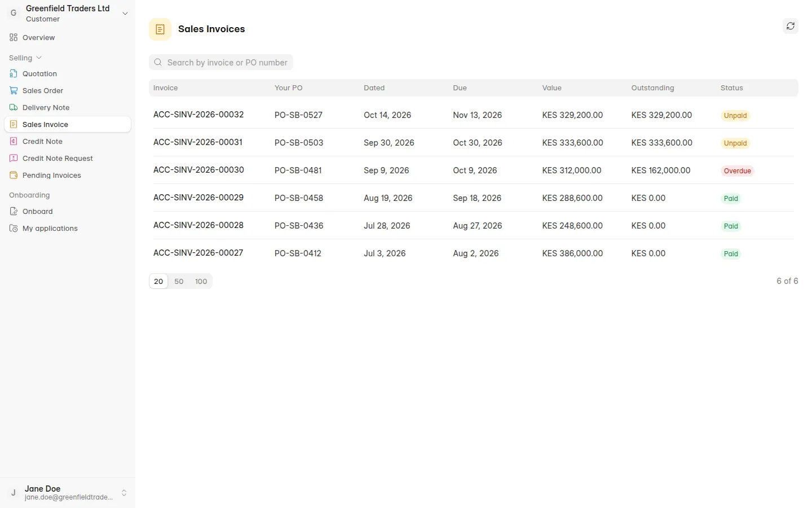Open invoice ACC-SINV-2026-00029
This screenshot has width=812, height=508.
[x=198, y=198]
